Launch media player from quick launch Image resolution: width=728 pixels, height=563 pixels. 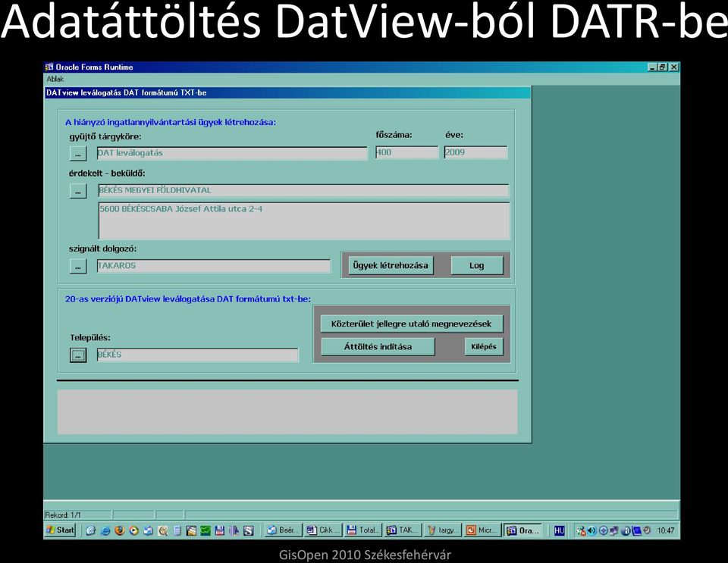(x=134, y=530)
